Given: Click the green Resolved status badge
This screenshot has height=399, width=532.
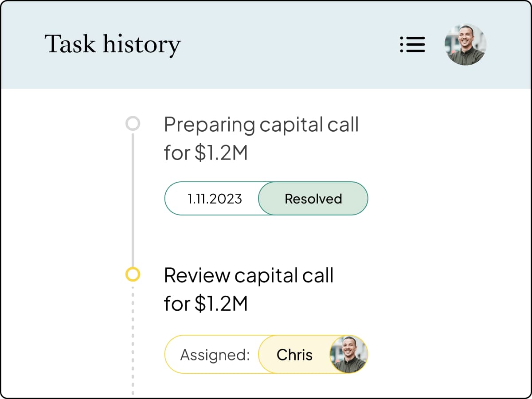Looking at the screenshot, I should click(x=313, y=199).
